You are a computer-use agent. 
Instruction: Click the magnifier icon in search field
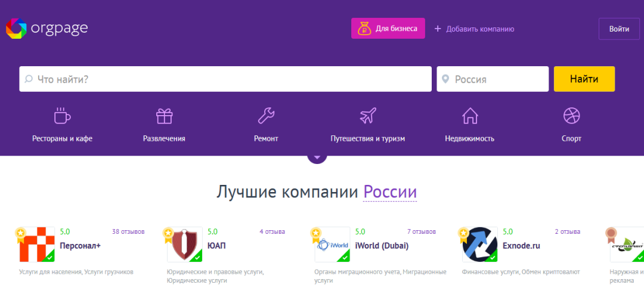29,79
